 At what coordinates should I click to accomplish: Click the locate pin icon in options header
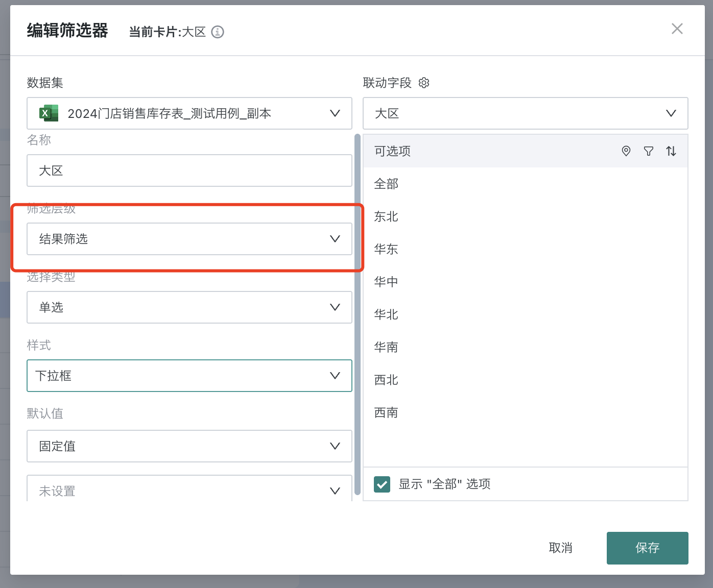[x=626, y=151]
